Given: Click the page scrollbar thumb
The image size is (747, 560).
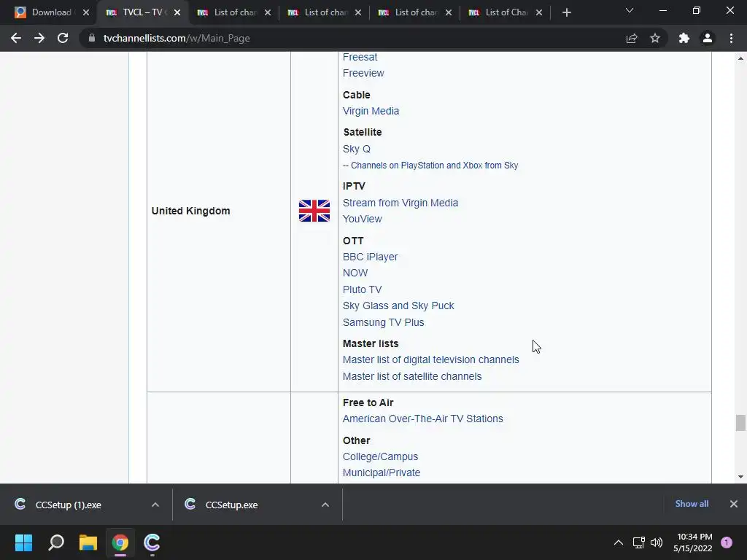Looking at the screenshot, I should click(x=740, y=423).
